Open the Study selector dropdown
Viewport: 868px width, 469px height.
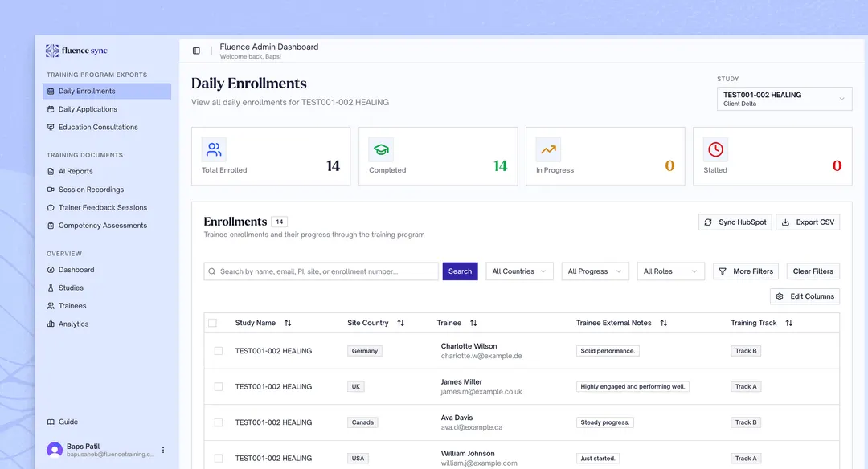pyautogui.click(x=784, y=99)
